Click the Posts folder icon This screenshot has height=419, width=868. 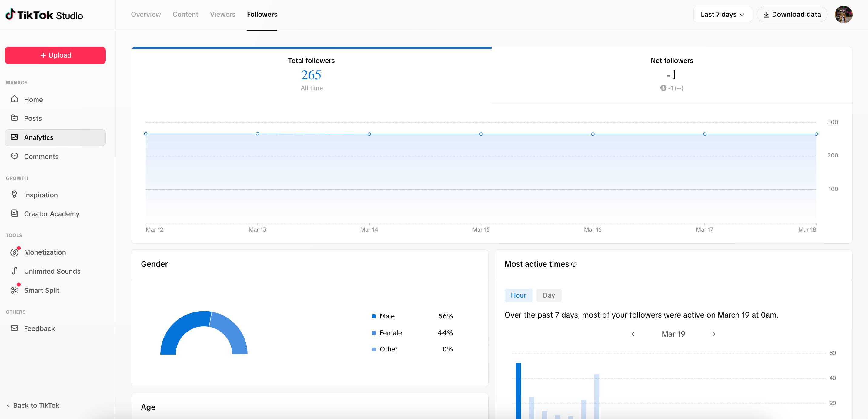point(14,118)
